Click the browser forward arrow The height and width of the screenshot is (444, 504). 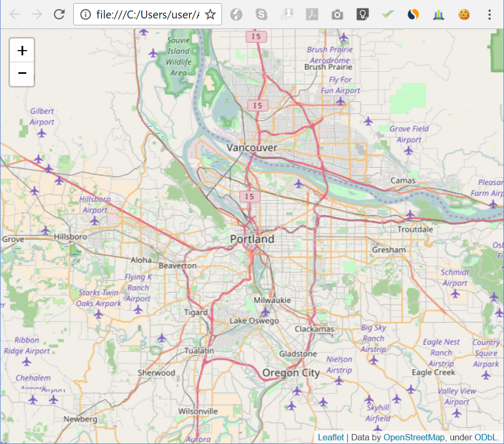pos(37,14)
